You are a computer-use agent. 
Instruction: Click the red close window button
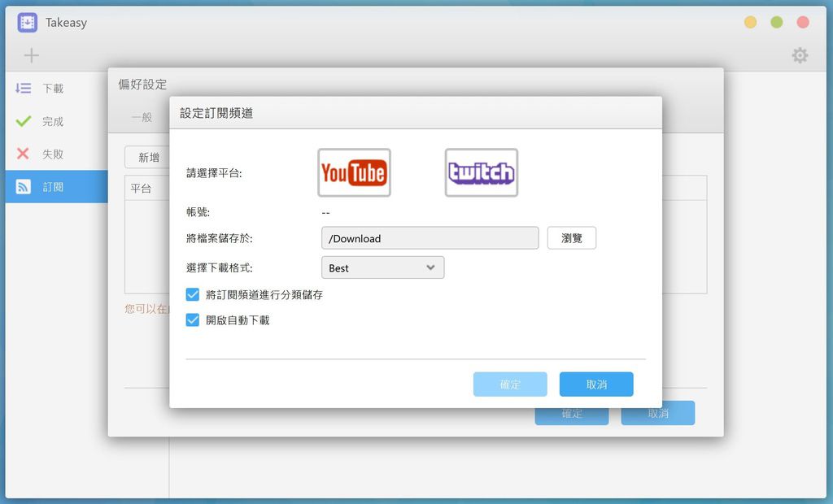coord(803,22)
